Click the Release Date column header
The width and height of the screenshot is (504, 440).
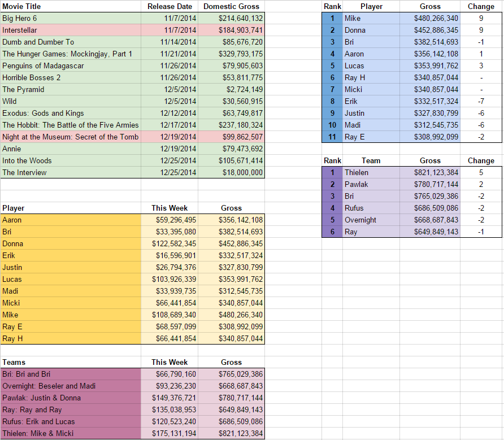tap(170, 6)
